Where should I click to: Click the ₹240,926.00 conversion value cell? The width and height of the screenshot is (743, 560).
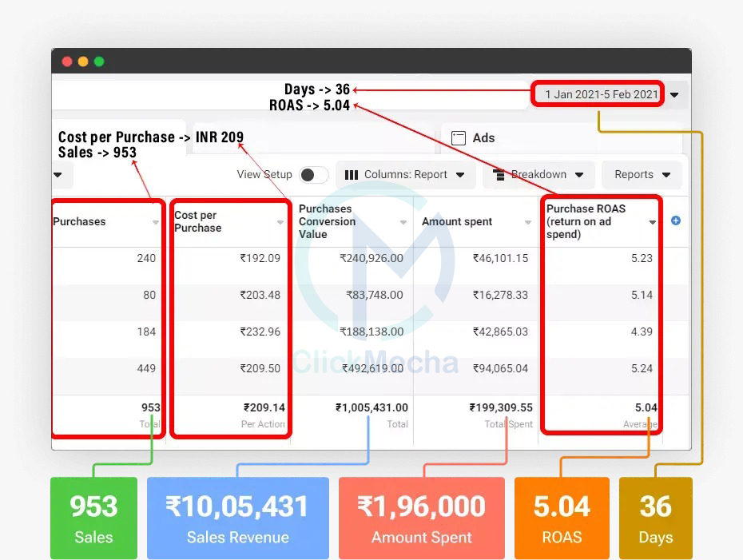371,258
